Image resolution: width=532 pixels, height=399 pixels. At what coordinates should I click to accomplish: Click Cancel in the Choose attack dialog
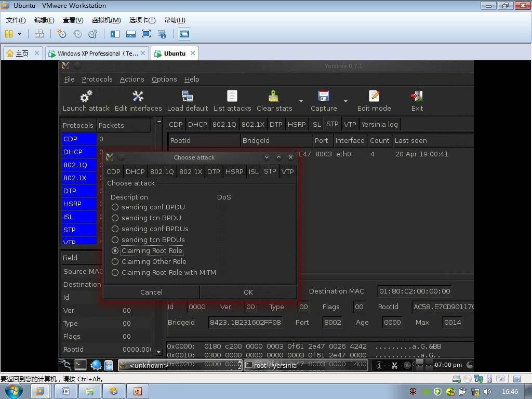click(x=151, y=292)
